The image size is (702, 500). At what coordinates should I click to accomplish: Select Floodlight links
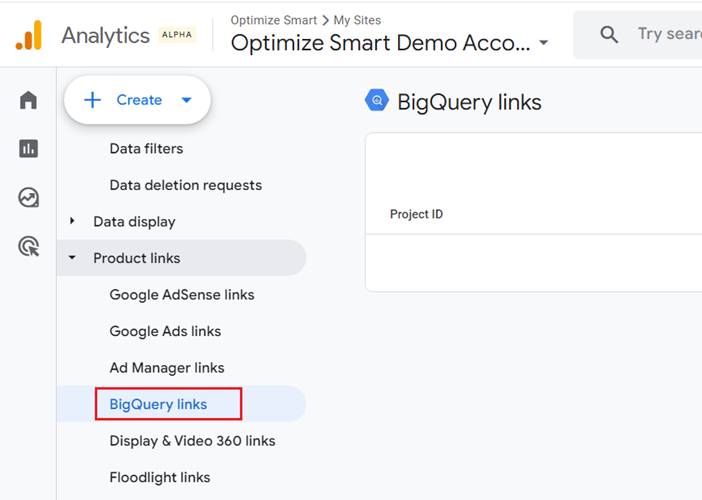click(x=159, y=477)
